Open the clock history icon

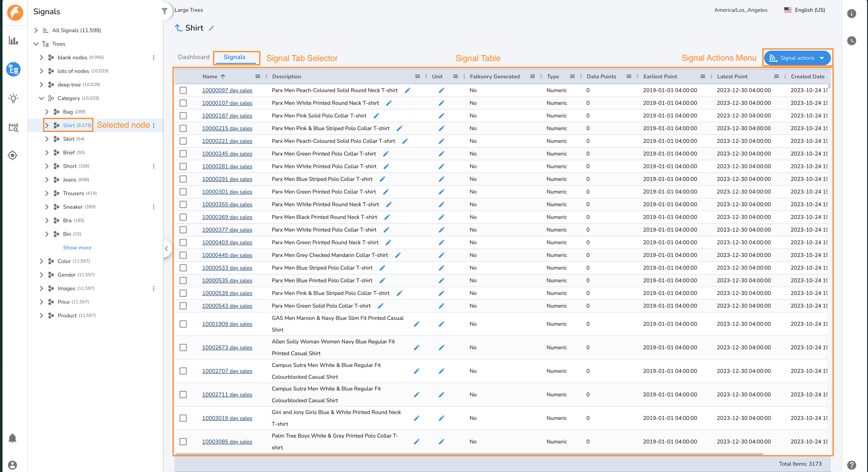pyautogui.click(x=851, y=41)
